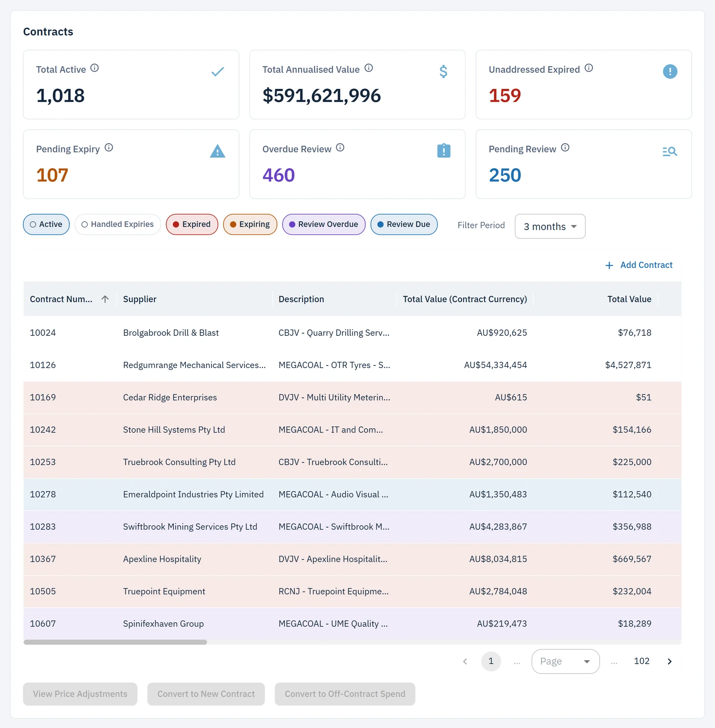Toggle the Review Overdue filter chip

324,224
